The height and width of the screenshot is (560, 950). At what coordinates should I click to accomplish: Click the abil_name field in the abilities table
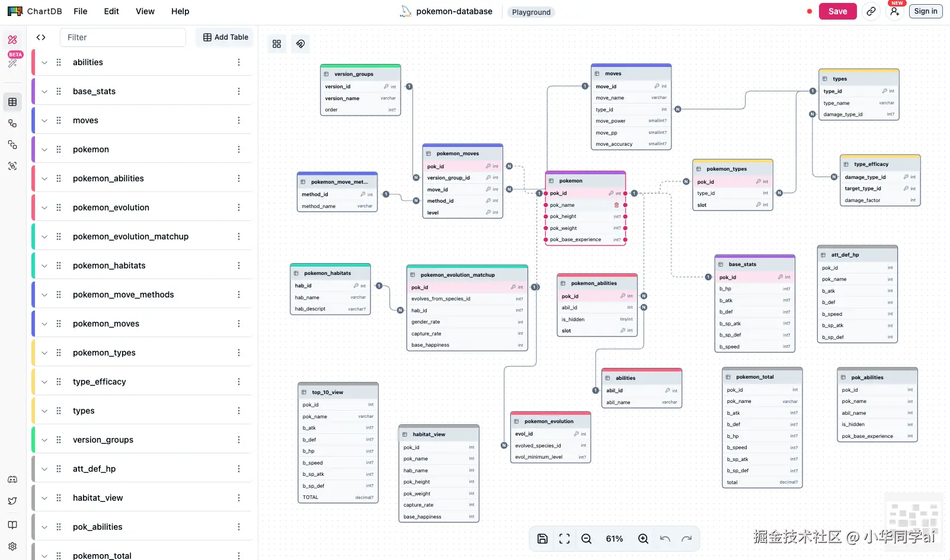click(642, 402)
